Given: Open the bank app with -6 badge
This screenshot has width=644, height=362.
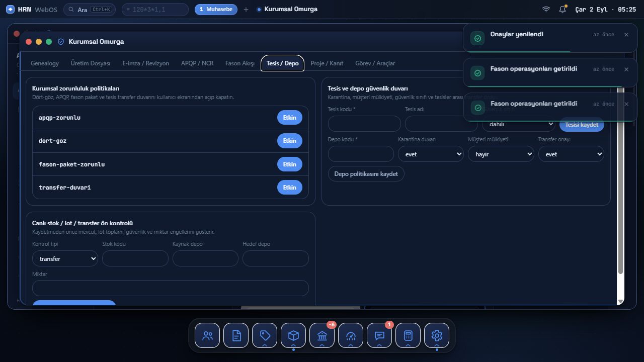Looking at the screenshot, I should point(322,335).
